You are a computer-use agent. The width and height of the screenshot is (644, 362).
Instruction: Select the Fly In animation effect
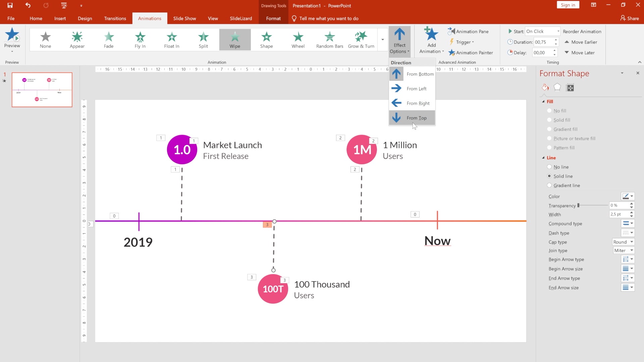(x=140, y=39)
